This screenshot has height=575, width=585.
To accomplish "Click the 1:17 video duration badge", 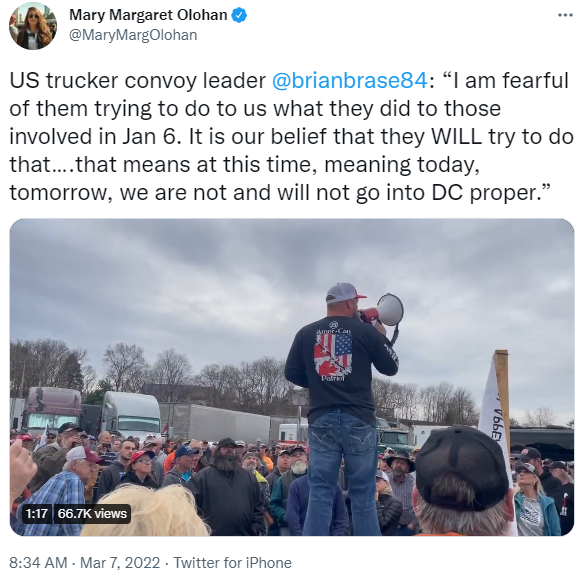I will point(37,513).
